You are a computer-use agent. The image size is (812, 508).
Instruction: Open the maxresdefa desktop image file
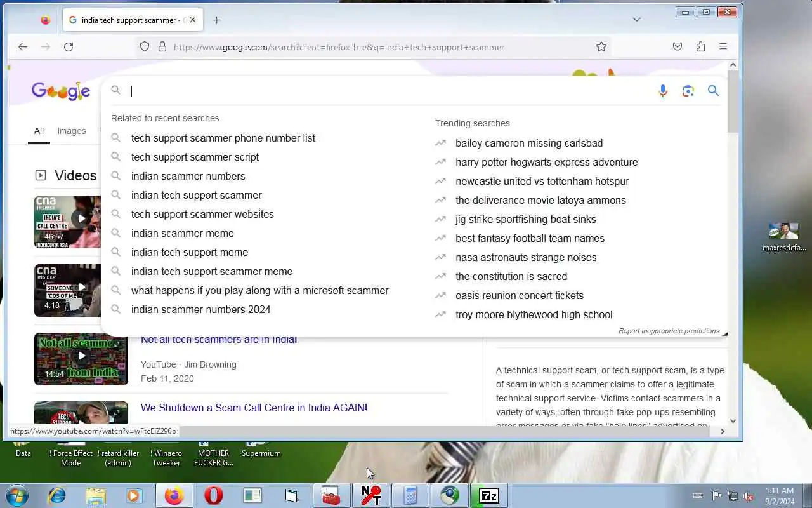coord(784,237)
